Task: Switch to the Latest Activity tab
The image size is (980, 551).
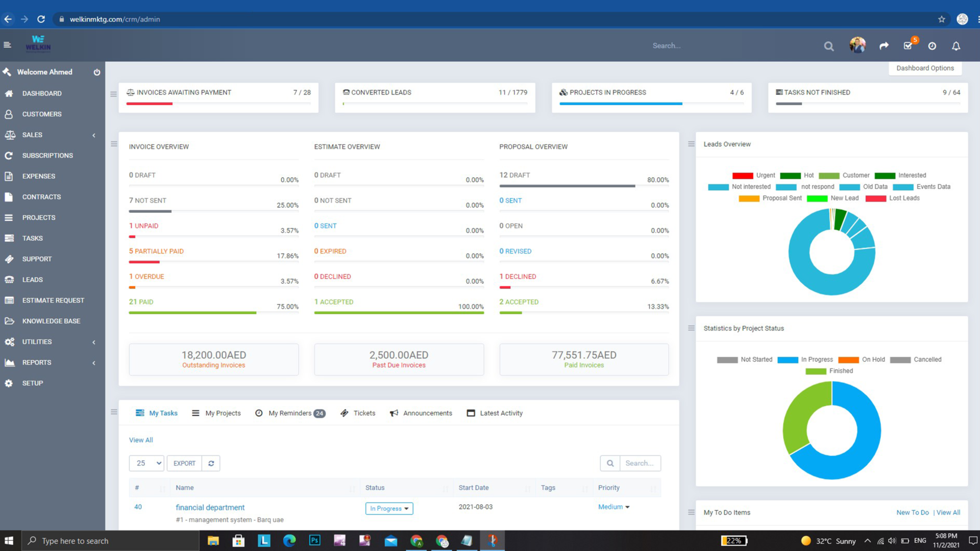Action: pos(501,412)
